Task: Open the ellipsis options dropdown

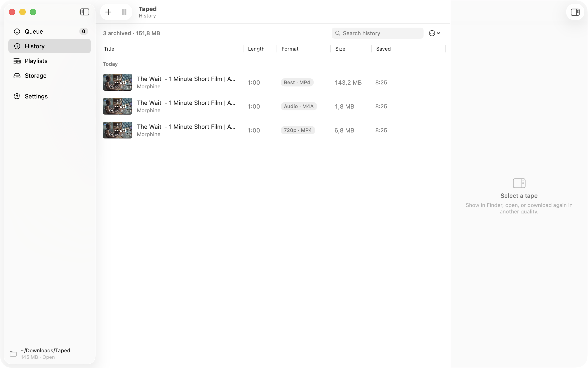Action: pyautogui.click(x=434, y=33)
